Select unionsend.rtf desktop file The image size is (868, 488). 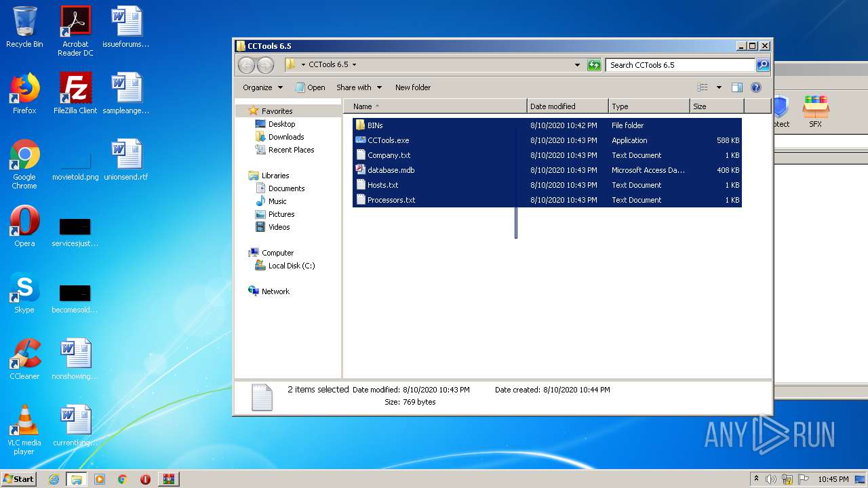pyautogui.click(x=126, y=160)
